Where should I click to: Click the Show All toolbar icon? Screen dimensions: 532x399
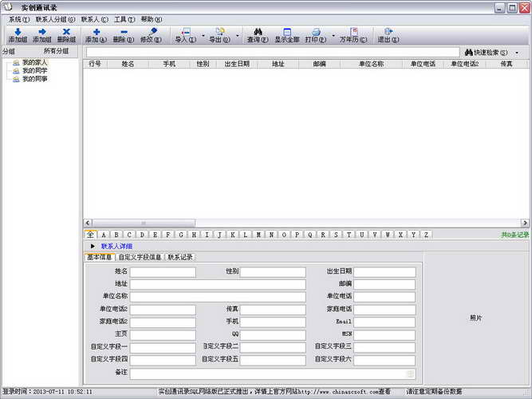pyautogui.click(x=287, y=32)
